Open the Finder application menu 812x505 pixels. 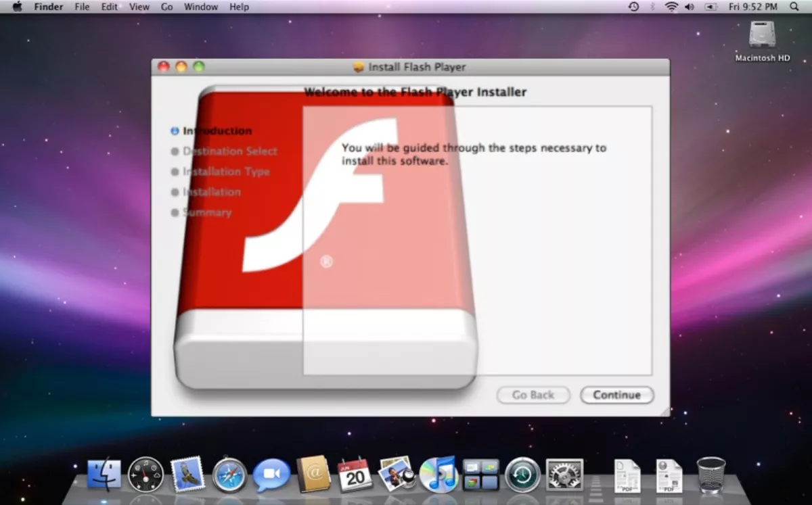click(x=49, y=7)
